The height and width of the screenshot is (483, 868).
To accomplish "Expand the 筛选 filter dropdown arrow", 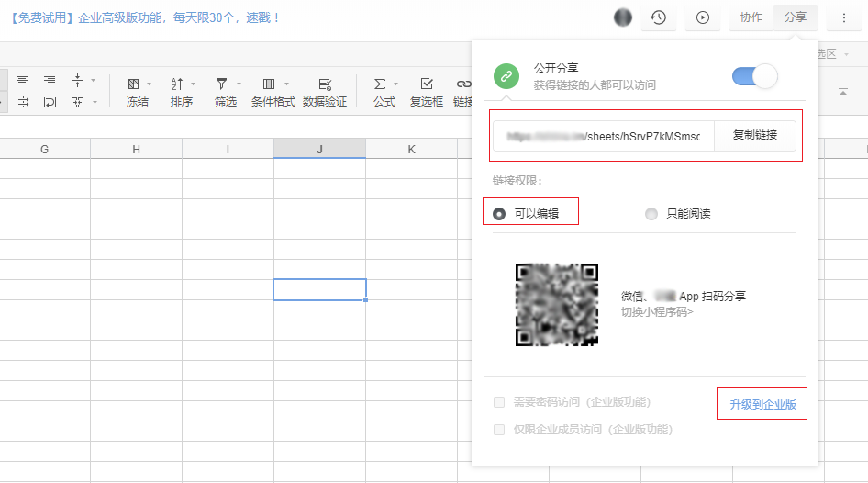I will pyautogui.click(x=239, y=84).
